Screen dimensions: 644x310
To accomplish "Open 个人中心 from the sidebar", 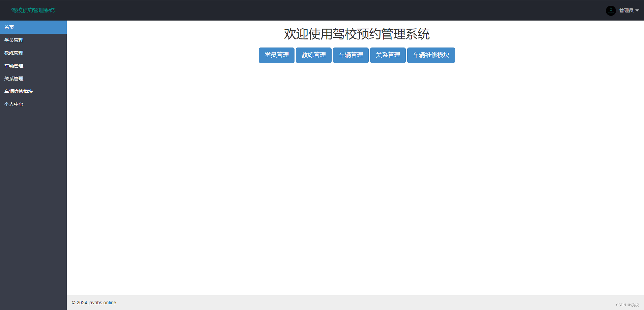I will (13, 104).
